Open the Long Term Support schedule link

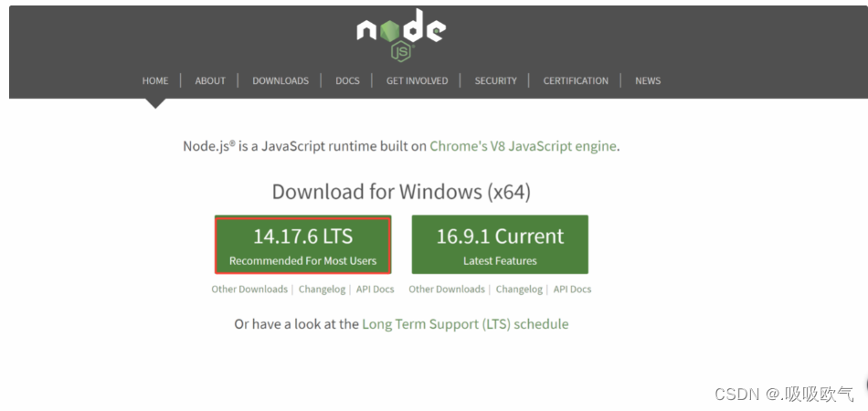coord(465,324)
